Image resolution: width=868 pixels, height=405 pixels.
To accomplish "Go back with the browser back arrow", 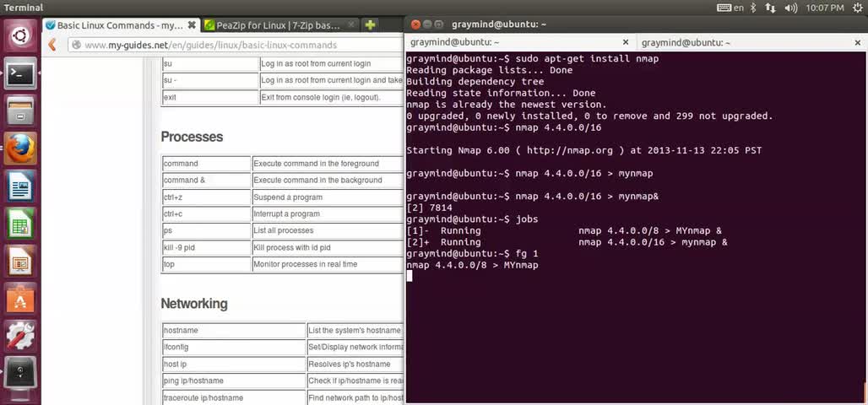I will pos(52,45).
